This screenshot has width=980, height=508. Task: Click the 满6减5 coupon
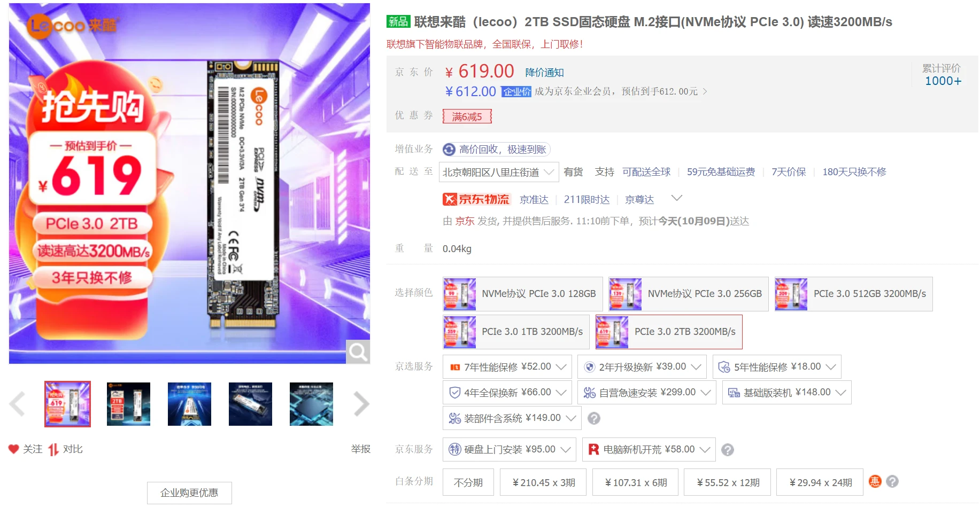pos(467,116)
